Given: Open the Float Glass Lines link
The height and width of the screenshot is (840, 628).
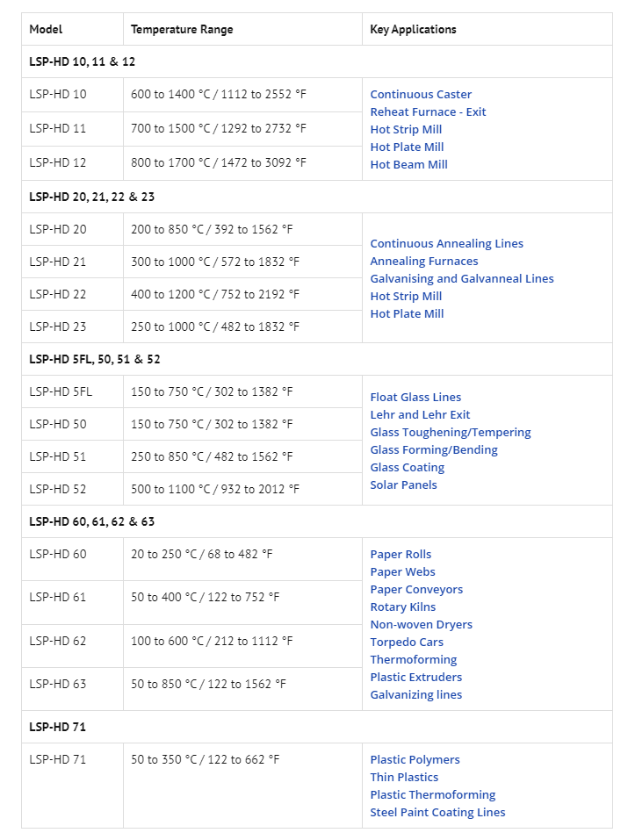Looking at the screenshot, I should tap(415, 398).
